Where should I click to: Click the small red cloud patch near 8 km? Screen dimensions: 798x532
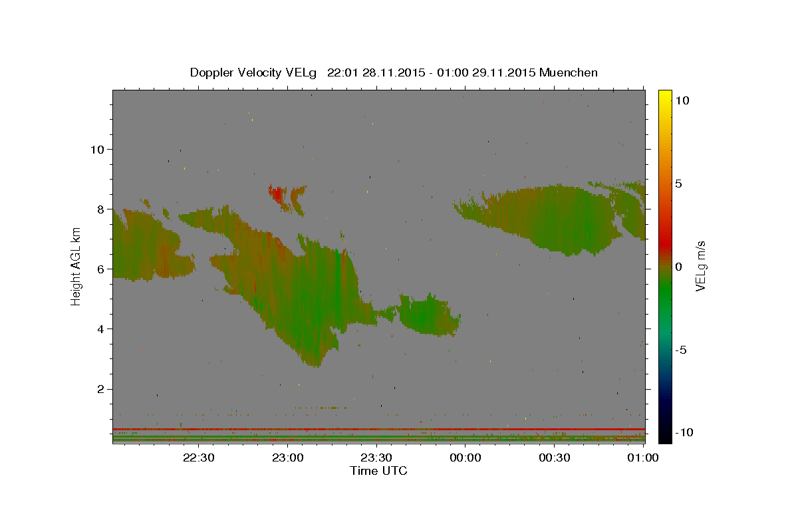(277, 194)
